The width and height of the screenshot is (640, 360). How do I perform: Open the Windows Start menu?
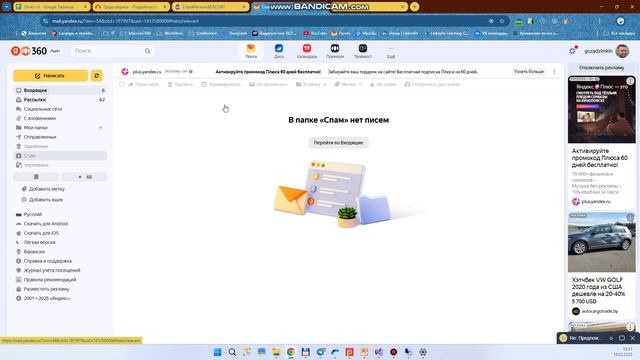tap(218, 352)
